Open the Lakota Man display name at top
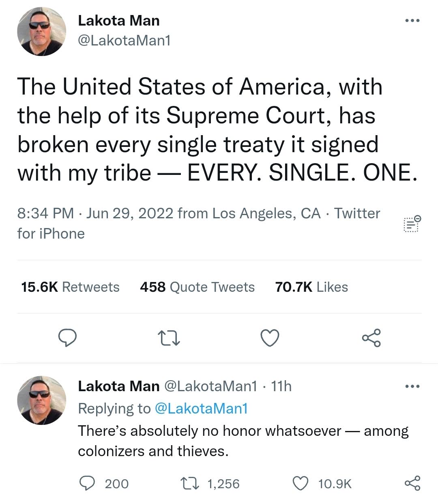This screenshot has height=504, width=438. 119,21
